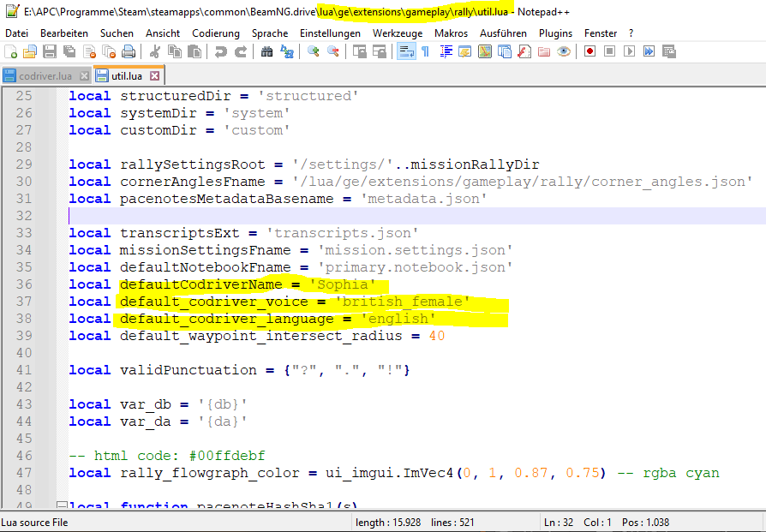Open the Plugins menu

click(555, 33)
